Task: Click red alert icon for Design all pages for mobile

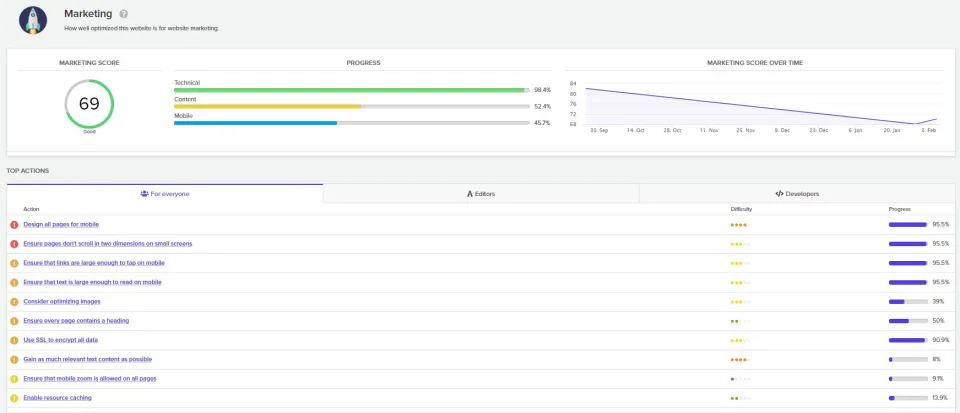Action: [x=14, y=225]
